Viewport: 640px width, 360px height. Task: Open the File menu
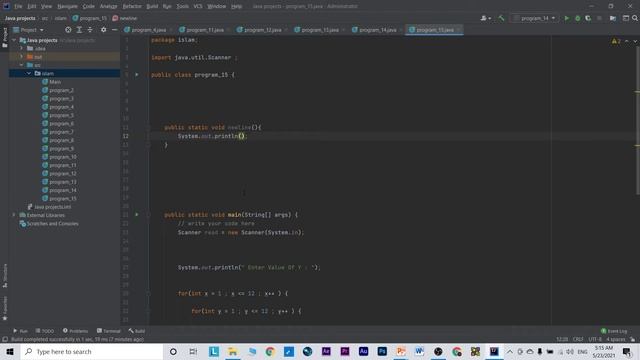(x=18, y=6)
